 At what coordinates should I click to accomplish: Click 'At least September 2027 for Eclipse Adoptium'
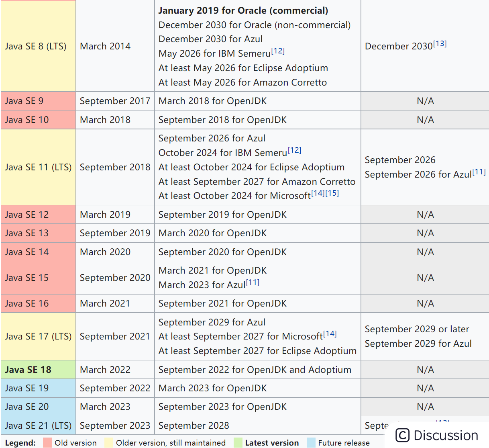(257, 351)
